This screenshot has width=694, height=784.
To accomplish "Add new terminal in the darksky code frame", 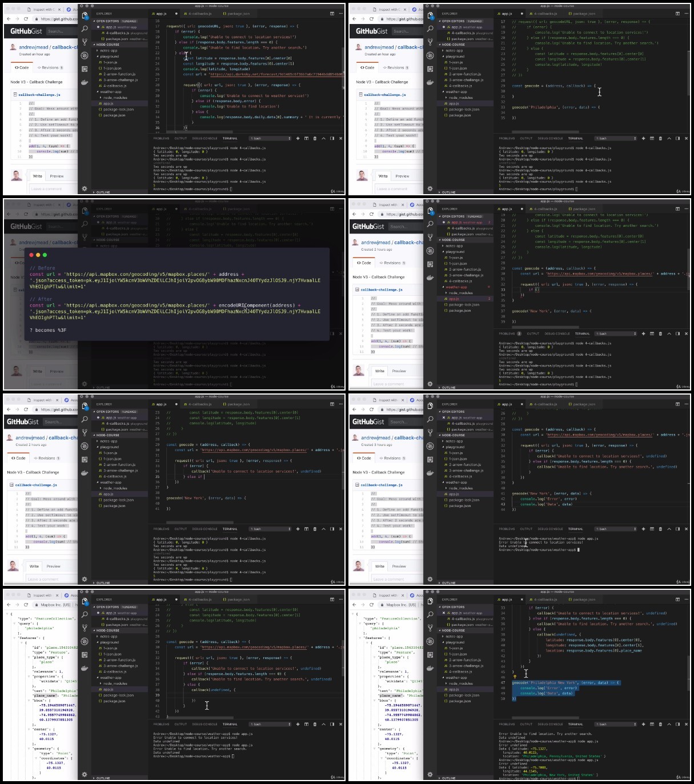I will 298,138.
